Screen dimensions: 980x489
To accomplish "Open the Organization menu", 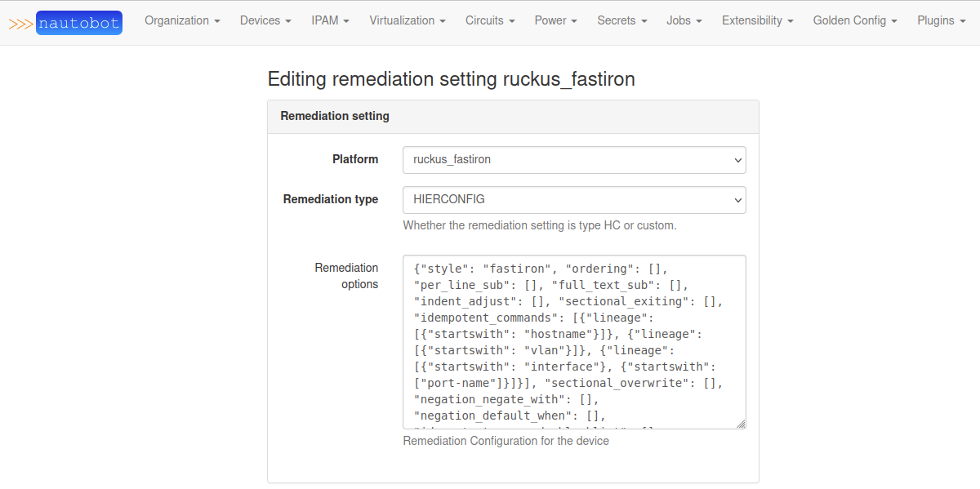I will click(182, 20).
